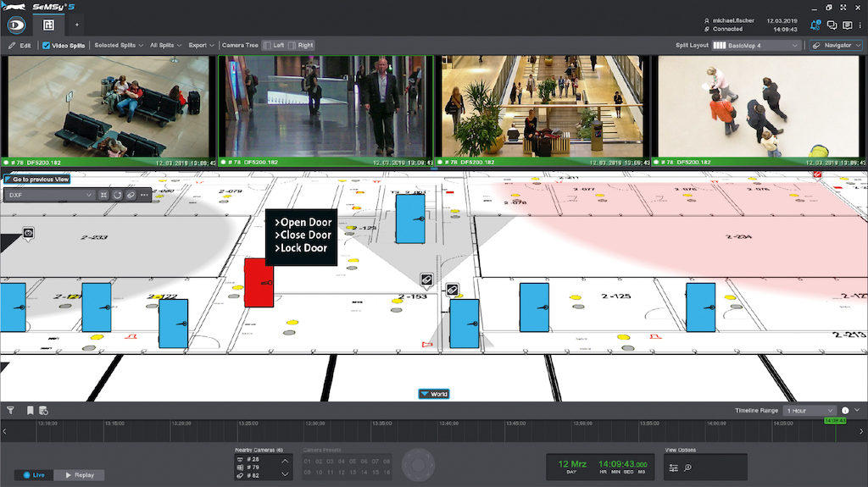Screen dimensions: 868x487
Task: Click the rotate icon in the DXF map toolbar
Action: pyautogui.click(x=118, y=195)
